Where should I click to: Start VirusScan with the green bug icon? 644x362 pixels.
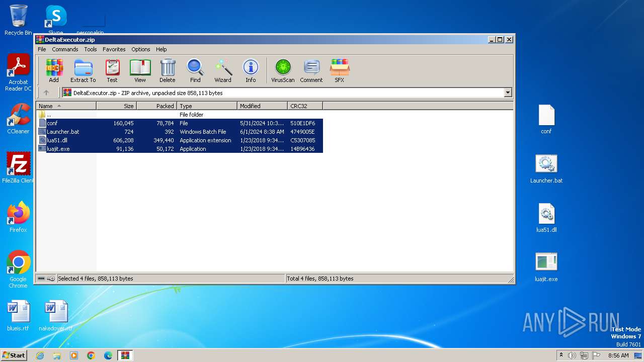tap(283, 70)
